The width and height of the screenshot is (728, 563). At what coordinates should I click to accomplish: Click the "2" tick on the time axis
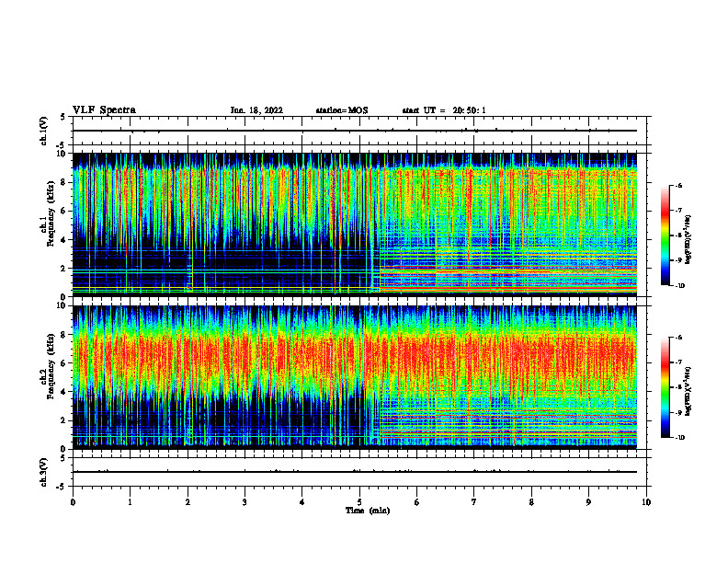coord(188,502)
